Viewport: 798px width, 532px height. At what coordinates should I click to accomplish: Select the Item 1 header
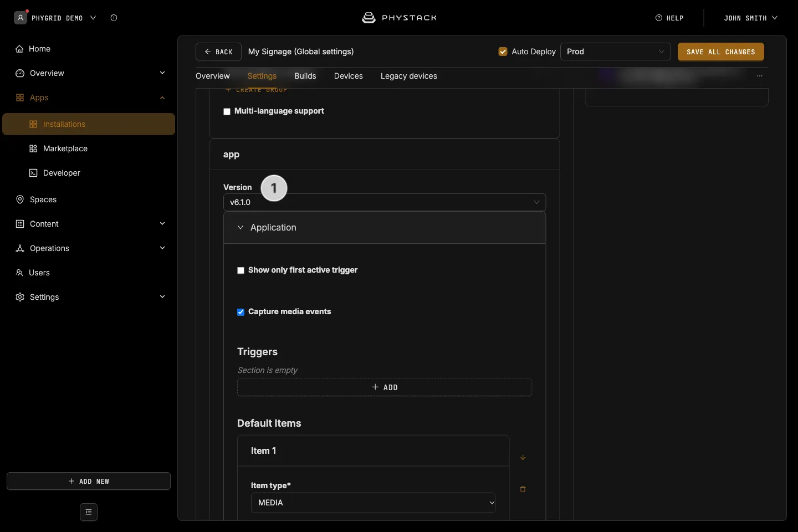pyautogui.click(x=374, y=451)
